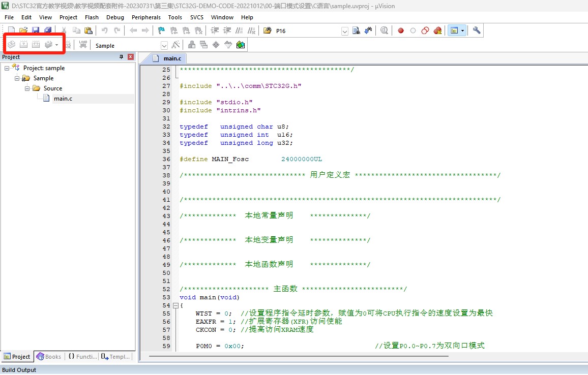This screenshot has height=375, width=588.
Task: Select main.c in project tree
Action: pos(63,99)
